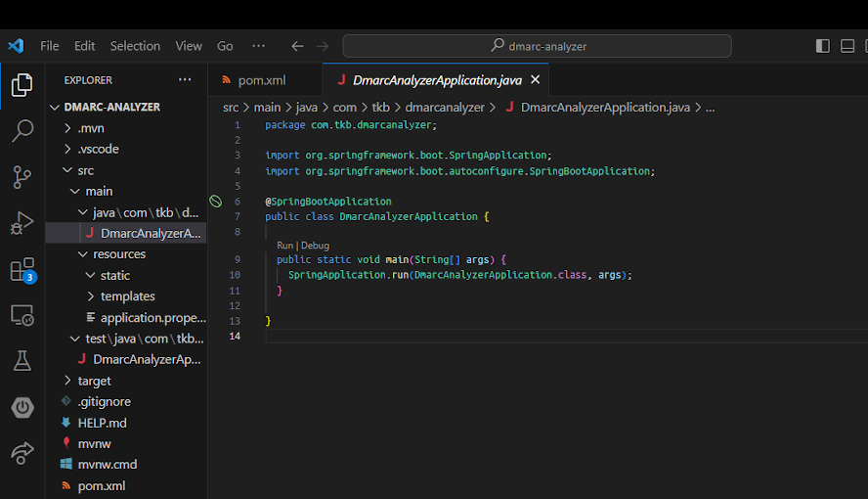868x499 pixels.
Task: Click the SpringApplication.run code on line 10
Action: pyautogui.click(x=459, y=275)
